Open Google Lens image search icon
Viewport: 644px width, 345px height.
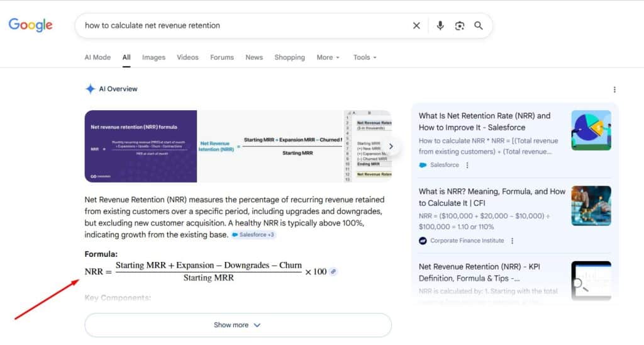click(x=460, y=25)
